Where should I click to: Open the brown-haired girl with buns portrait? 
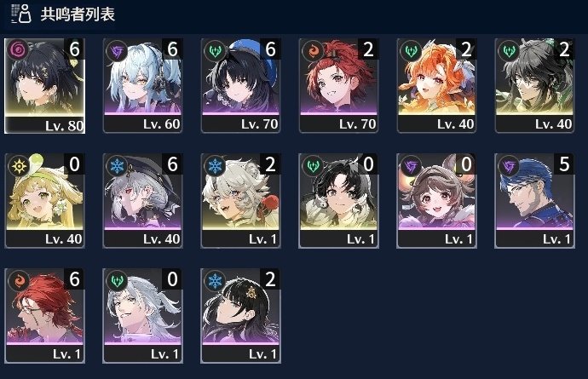(x=436, y=200)
